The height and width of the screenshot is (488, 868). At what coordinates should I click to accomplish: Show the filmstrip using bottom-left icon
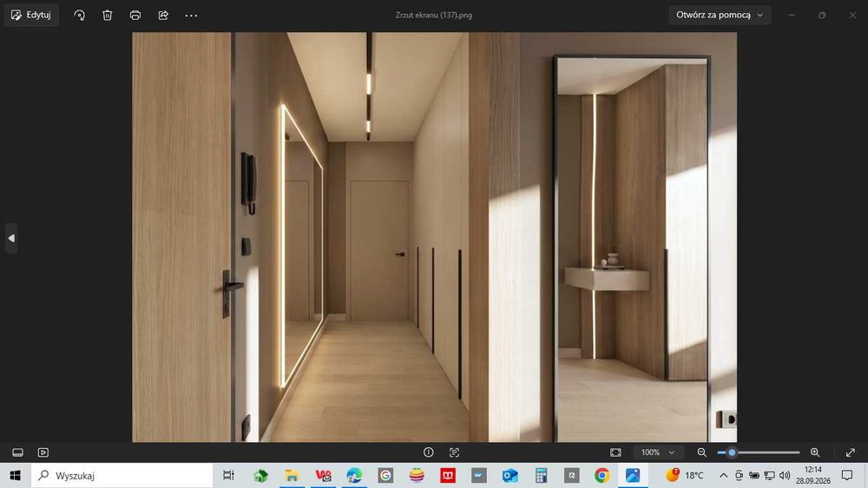[17, 452]
